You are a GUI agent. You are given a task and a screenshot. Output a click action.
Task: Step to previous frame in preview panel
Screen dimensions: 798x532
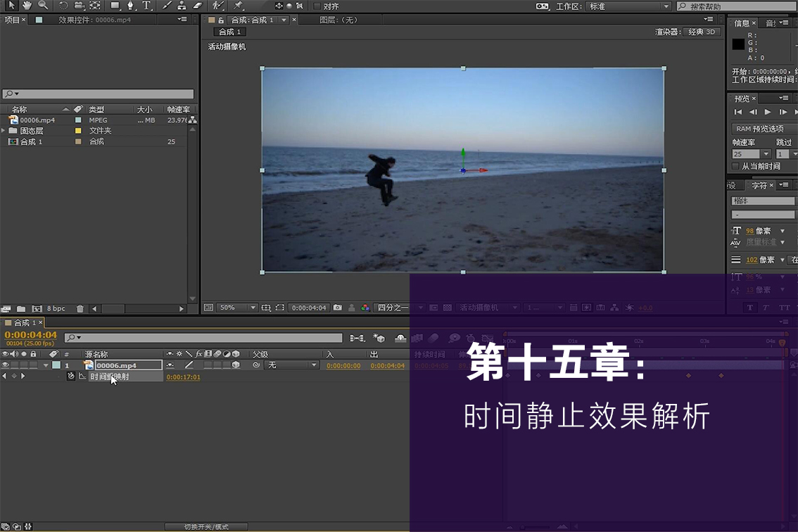point(753,112)
